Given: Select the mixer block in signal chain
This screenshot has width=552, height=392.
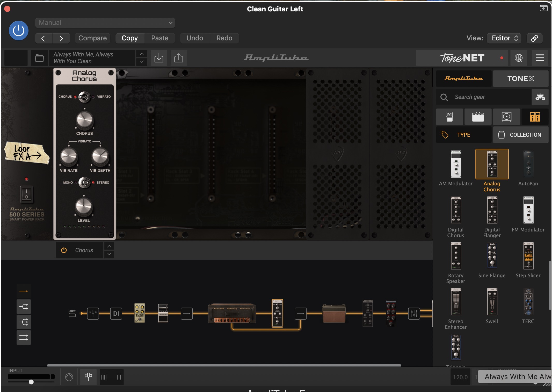Looking at the screenshot, I should [414, 314].
